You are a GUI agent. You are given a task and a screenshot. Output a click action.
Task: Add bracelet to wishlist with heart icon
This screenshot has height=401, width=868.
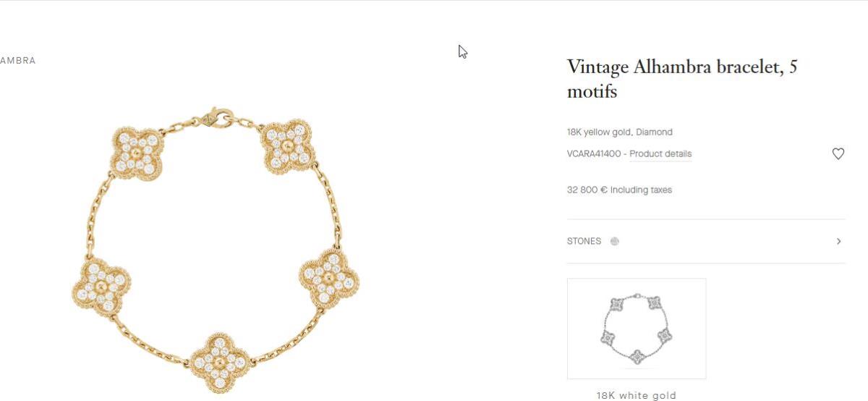point(838,153)
